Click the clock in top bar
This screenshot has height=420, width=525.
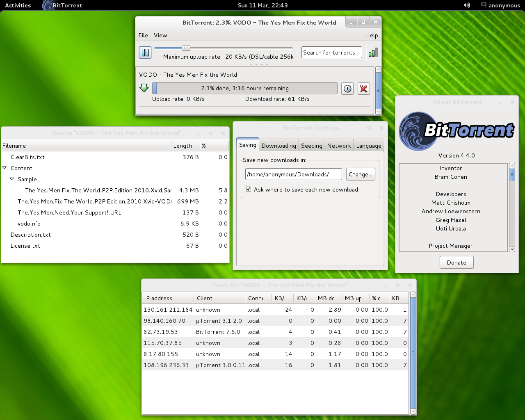tap(262, 5)
